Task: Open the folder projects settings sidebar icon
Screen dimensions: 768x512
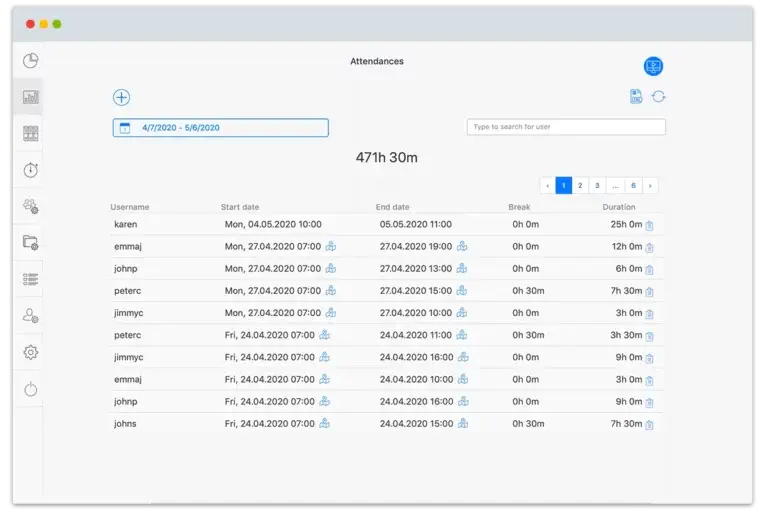Action: [x=30, y=243]
